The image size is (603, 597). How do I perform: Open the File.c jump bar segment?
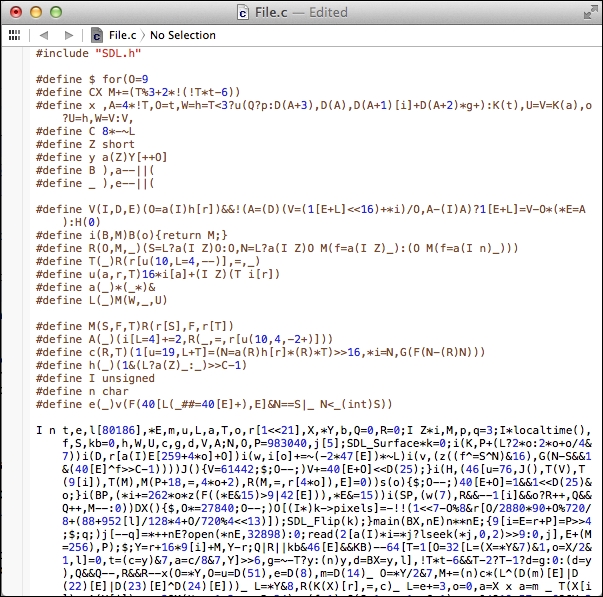coord(122,35)
